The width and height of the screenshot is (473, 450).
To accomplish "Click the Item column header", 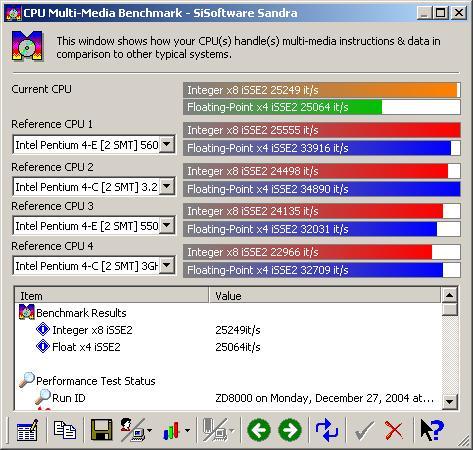I will pos(112,296).
